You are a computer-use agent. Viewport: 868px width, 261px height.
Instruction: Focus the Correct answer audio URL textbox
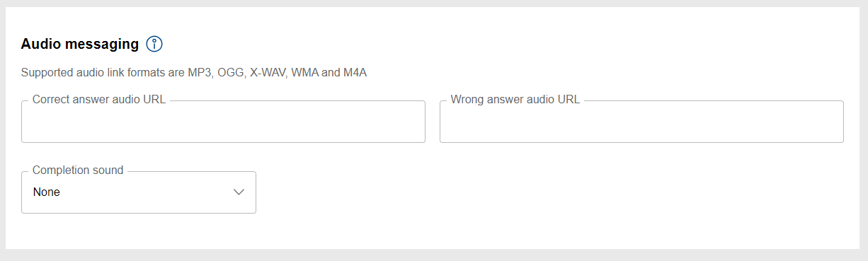coord(223,122)
